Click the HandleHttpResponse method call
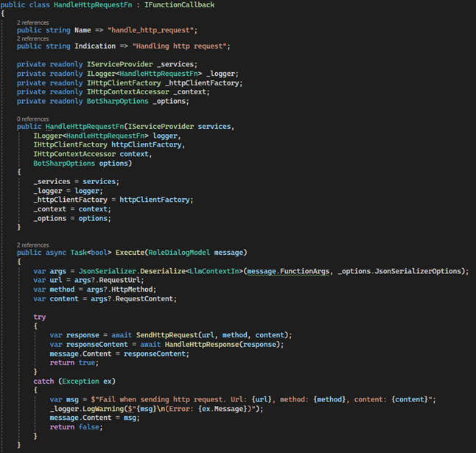Image resolution: width=476 pixels, height=453 pixels. pos(202,345)
